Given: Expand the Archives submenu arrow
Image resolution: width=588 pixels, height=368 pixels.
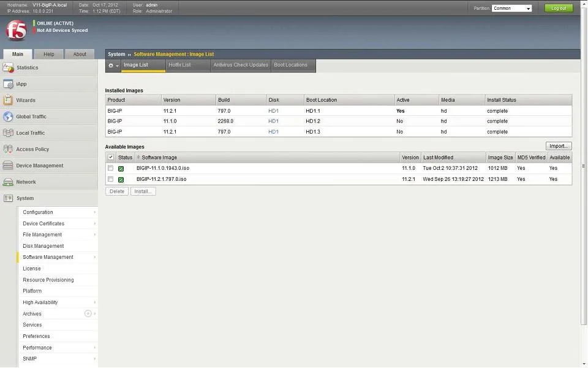Looking at the screenshot, I should coord(94,313).
